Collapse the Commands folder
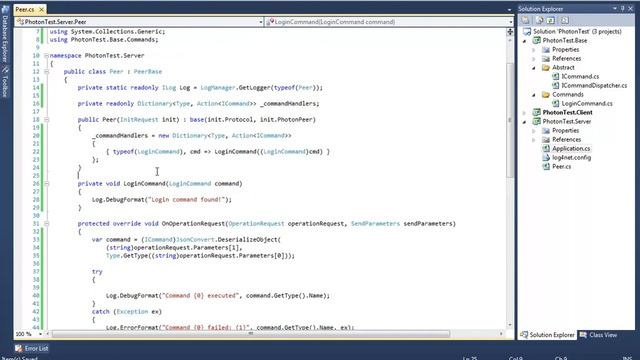 (x=534, y=95)
